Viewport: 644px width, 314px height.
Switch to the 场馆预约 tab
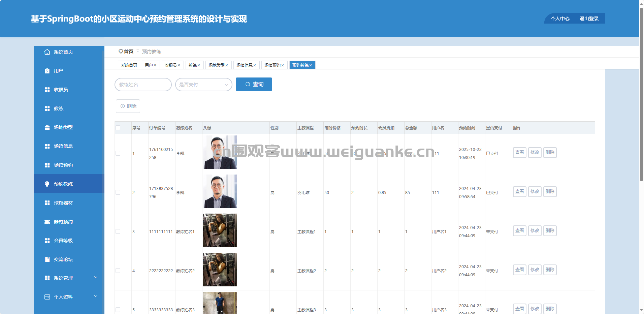point(272,65)
